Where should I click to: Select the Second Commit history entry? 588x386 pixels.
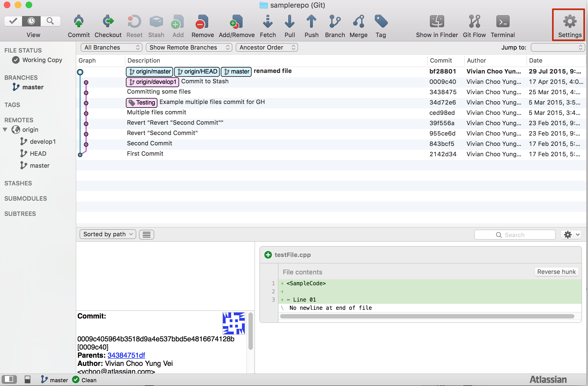point(150,143)
